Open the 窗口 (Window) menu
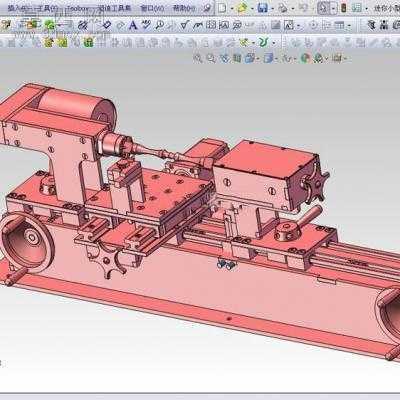 click(152, 8)
